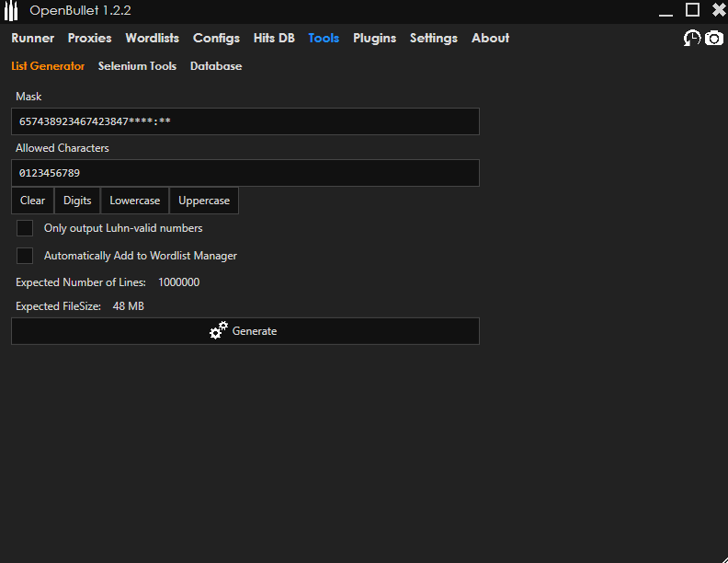Add Digits to allowed characters
This screenshot has height=563, width=728.
[77, 201]
